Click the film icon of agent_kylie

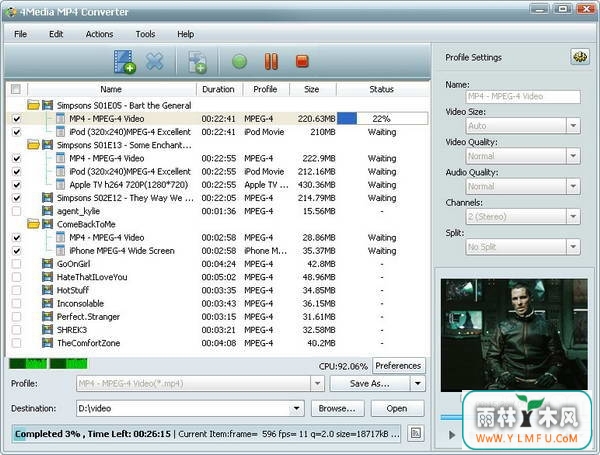(47, 211)
